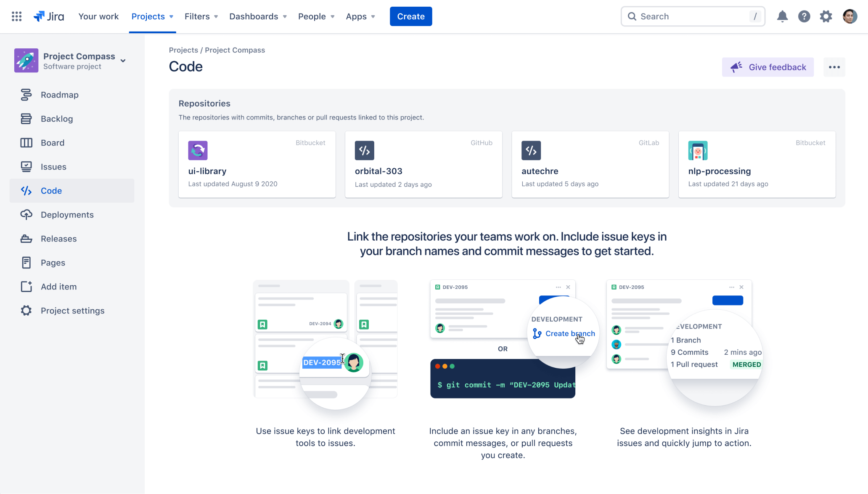Click the Code sidebar icon
Screen dimensions: 868x494
(26, 190)
